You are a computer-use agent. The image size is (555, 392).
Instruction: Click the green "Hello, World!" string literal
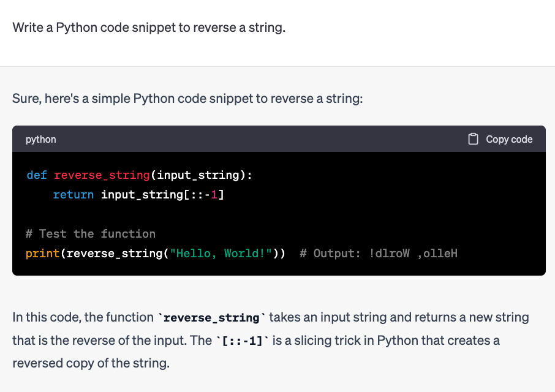point(221,254)
